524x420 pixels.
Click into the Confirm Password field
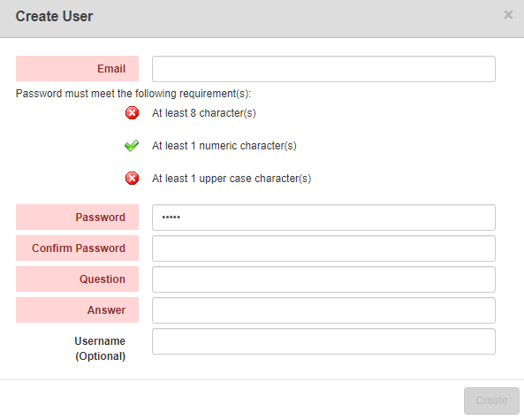(x=323, y=248)
